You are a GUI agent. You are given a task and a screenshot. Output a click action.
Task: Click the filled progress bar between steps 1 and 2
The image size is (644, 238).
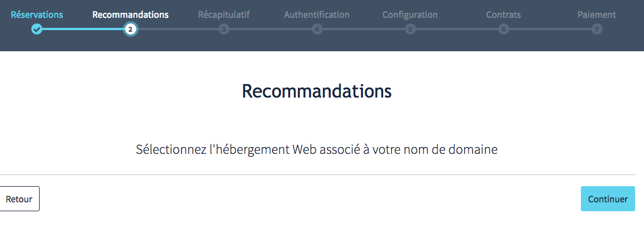click(84, 29)
